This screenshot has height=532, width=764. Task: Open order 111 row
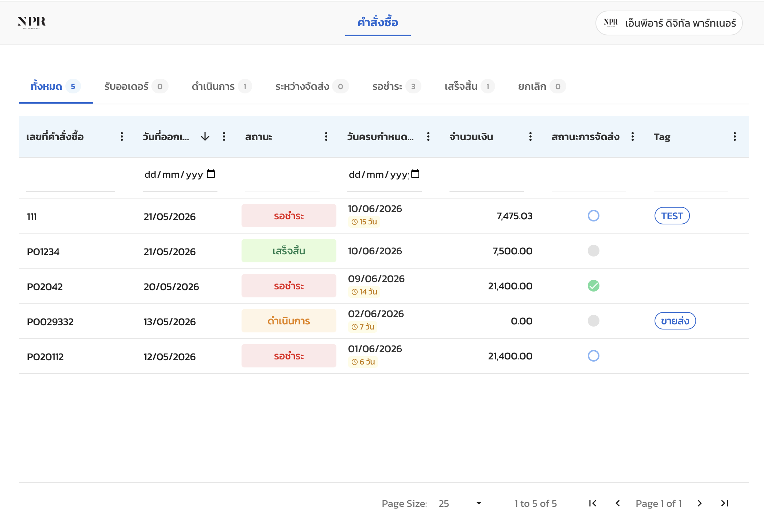coord(384,216)
